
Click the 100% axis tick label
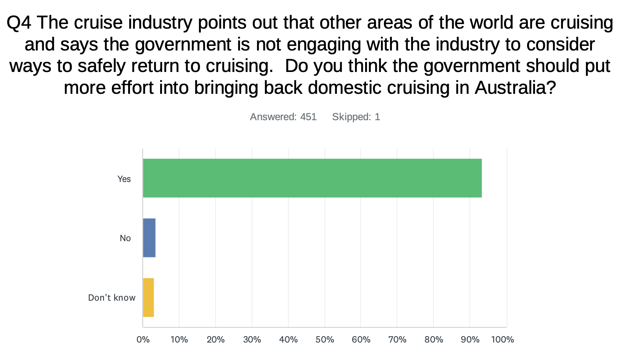(503, 340)
